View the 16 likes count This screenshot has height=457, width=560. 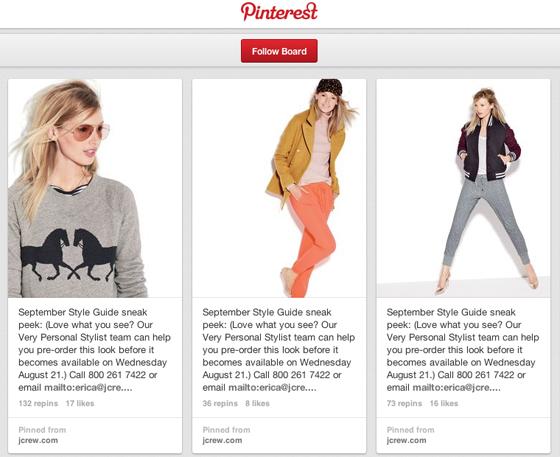tap(444, 403)
